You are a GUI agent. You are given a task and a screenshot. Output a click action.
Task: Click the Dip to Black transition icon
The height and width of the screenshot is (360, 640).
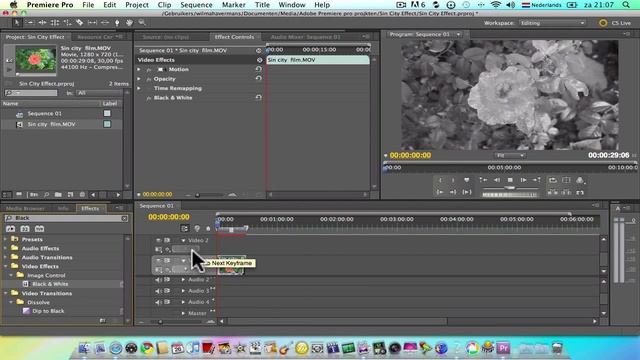(x=26, y=311)
